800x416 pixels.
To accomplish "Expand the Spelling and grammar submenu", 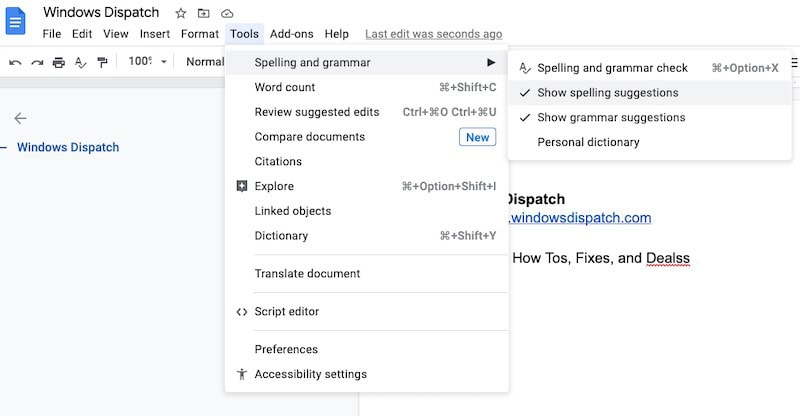I will click(366, 62).
